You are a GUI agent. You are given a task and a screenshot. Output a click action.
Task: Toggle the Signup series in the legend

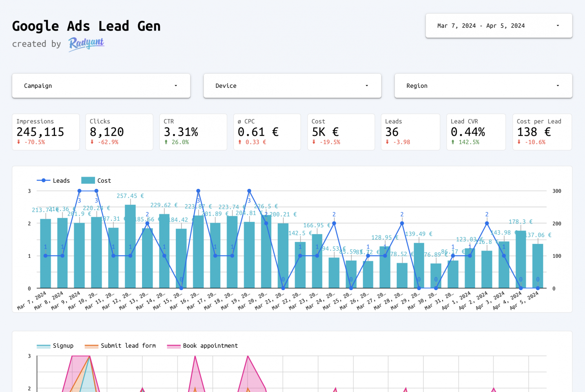pyautogui.click(x=55, y=346)
